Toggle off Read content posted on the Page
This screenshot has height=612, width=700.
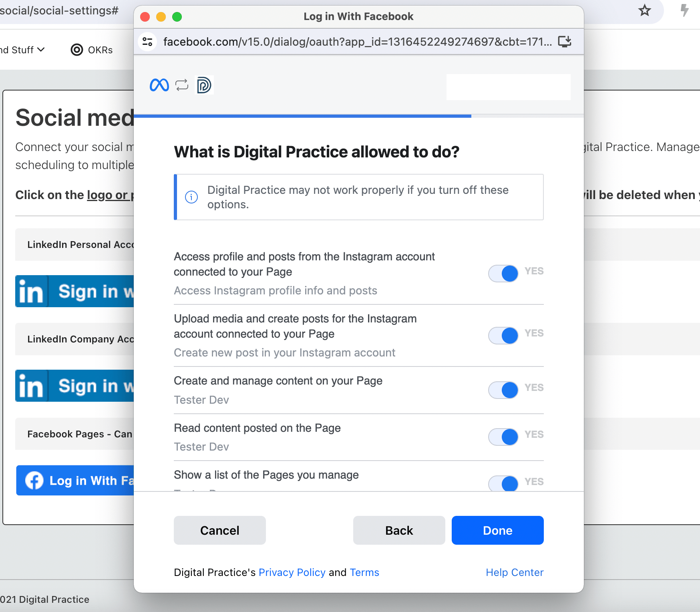pos(503,437)
